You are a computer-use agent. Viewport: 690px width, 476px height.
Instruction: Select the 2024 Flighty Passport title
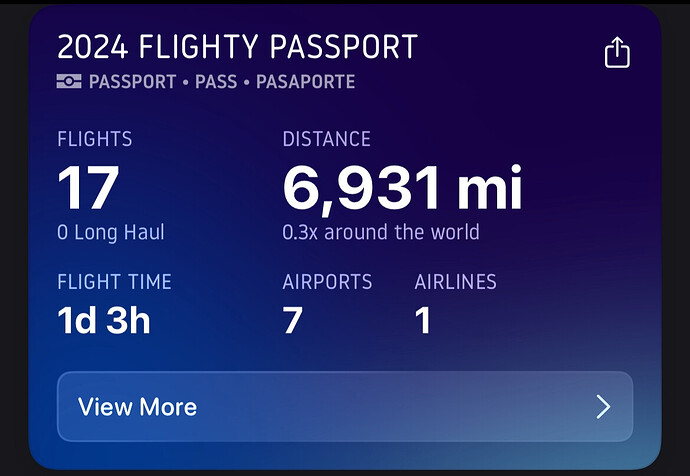coord(237,47)
